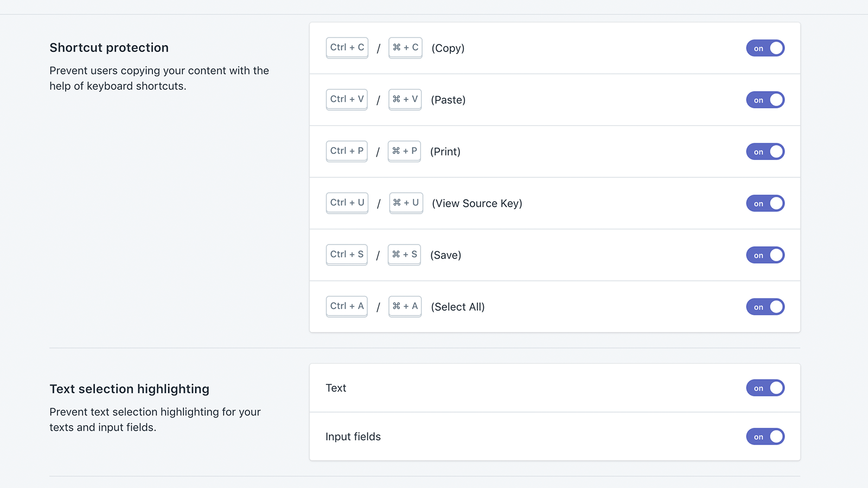Switch off View Source Key protection
Image resolution: width=868 pixels, height=488 pixels.
click(765, 203)
